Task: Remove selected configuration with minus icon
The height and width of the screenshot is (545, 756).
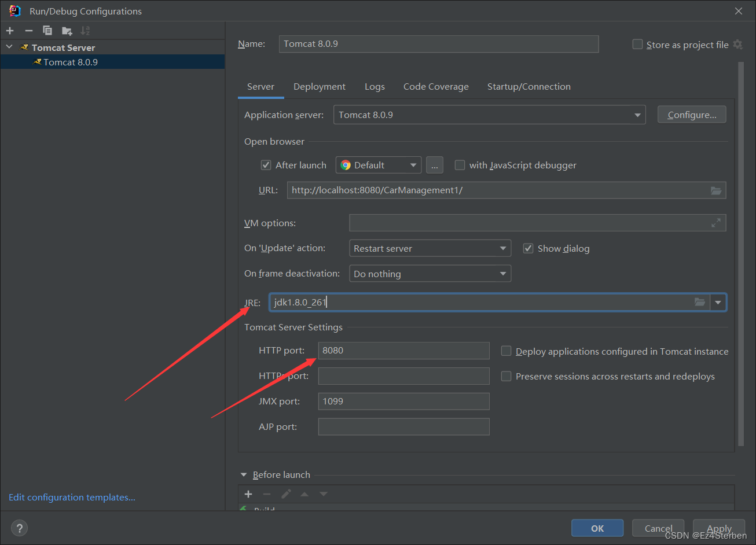Action: (28, 31)
